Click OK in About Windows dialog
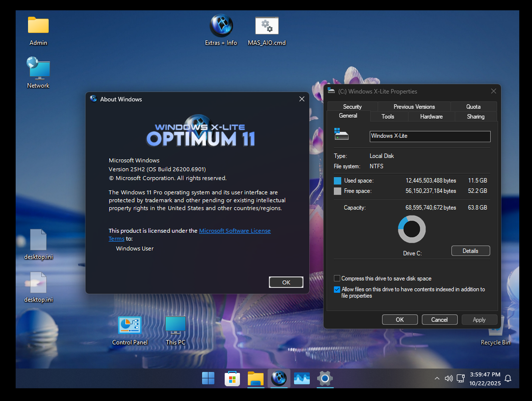The width and height of the screenshot is (532, 401). (286, 282)
